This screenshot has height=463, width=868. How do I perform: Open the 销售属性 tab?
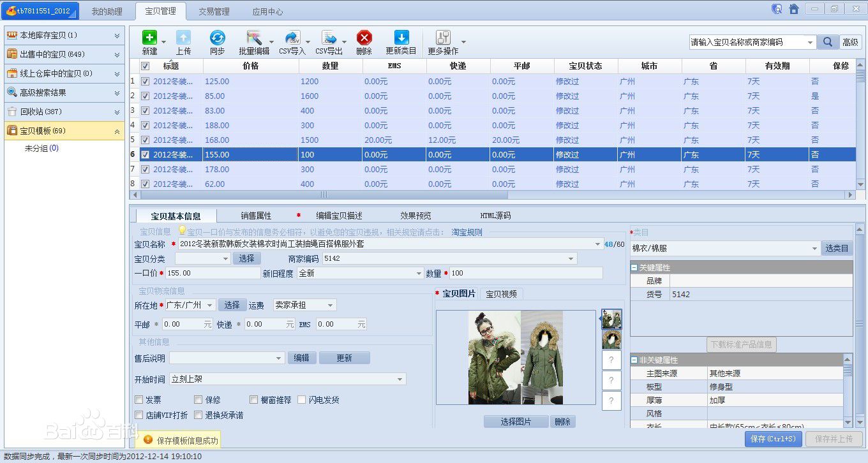(256, 216)
